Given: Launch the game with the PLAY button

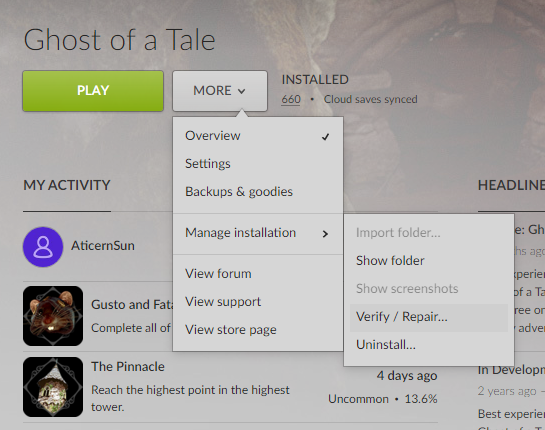Looking at the screenshot, I should 93,91.
